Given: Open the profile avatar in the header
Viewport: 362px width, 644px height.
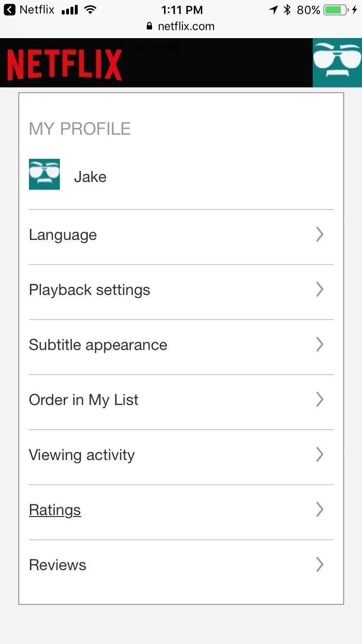Looking at the screenshot, I should pos(337,63).
